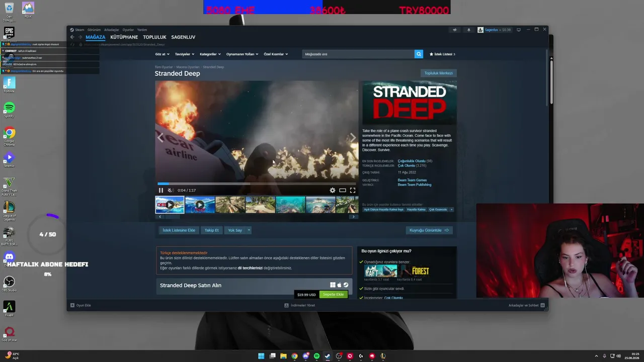Screen dimensions: 644x362
Task: Click Steam's forward navigation arrow
Action: pos(79,37)
